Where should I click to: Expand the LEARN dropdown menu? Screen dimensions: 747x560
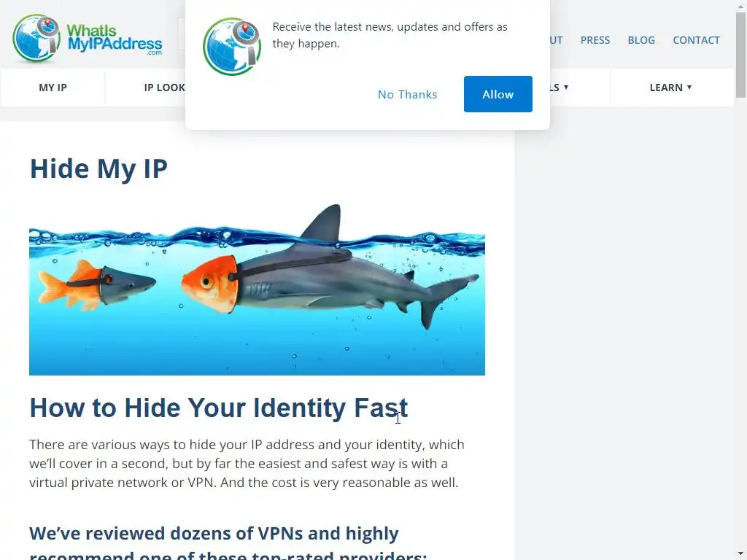coord(671,87)
